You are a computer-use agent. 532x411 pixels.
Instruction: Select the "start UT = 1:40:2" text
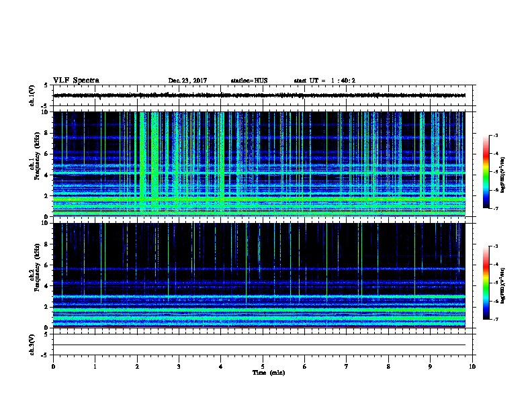click(324, 81)
